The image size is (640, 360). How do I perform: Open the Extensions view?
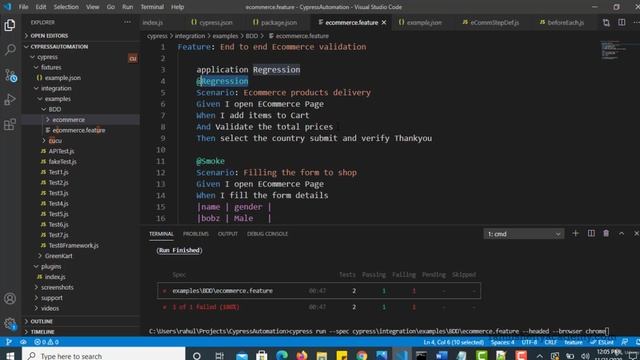pos(10,124)
